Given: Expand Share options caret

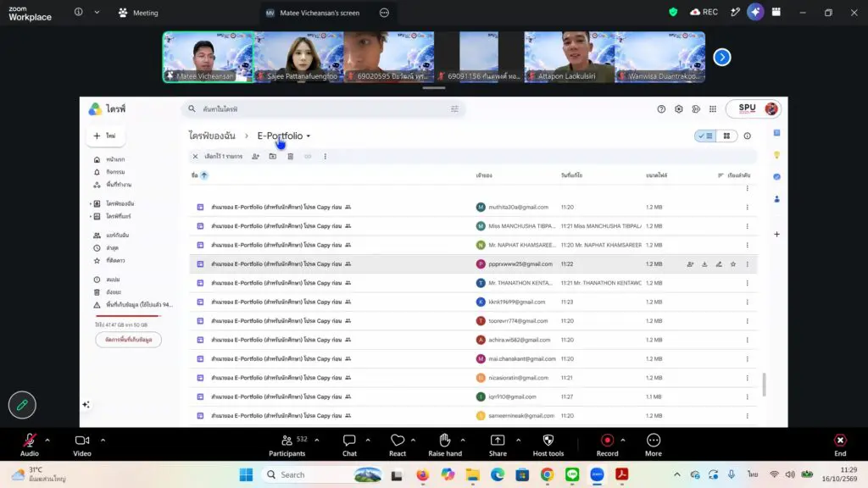Looking at the screenshot, I should 518,441.
